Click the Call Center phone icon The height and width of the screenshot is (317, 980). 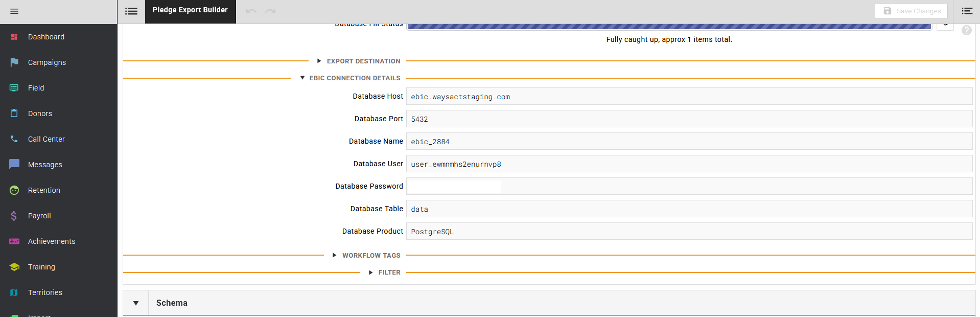pyautogui.click(x=14, y=139)
